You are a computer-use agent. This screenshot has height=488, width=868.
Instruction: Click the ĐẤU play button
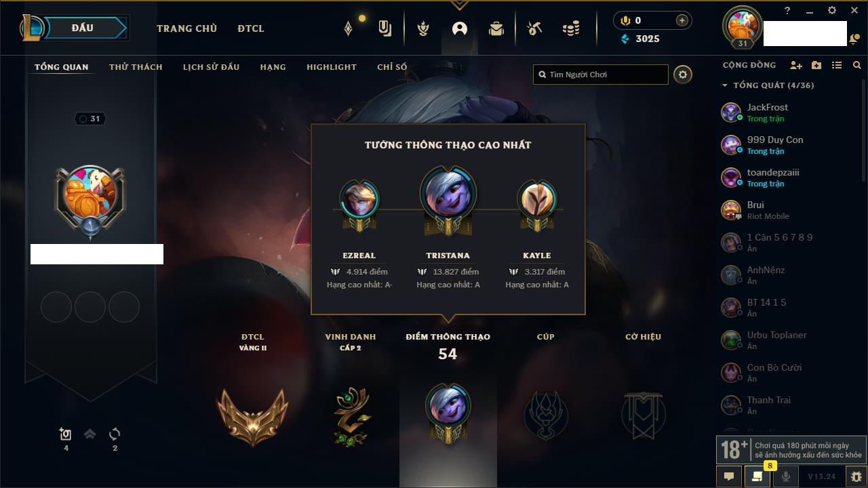pyautogui.click(x=83, y=28)
